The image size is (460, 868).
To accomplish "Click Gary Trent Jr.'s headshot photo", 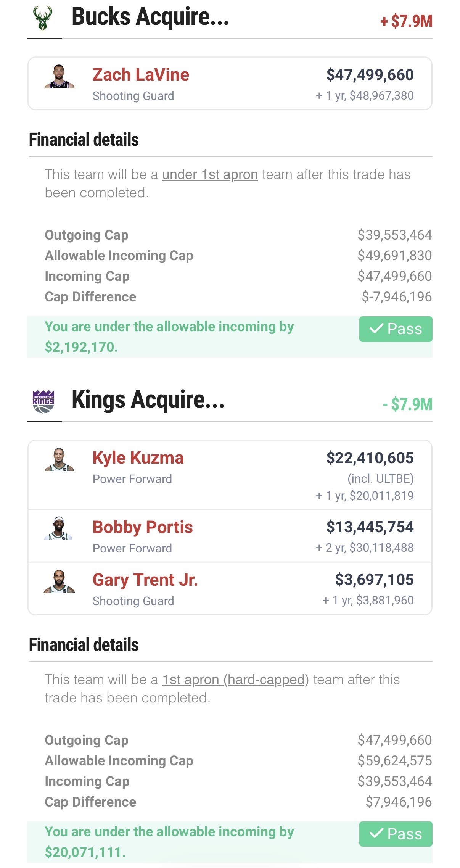I will coord(59,581).
